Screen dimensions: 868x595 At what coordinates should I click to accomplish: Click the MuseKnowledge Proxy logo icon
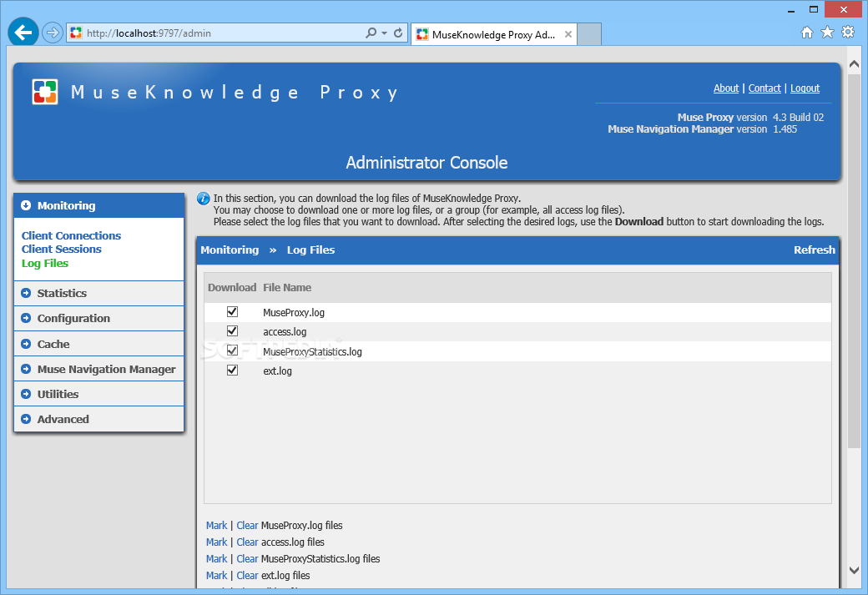[45, 92]
